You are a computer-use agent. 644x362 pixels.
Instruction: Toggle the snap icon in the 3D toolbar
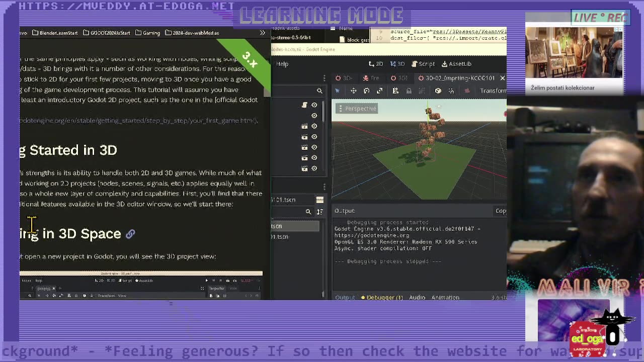(x=451, y=90)
